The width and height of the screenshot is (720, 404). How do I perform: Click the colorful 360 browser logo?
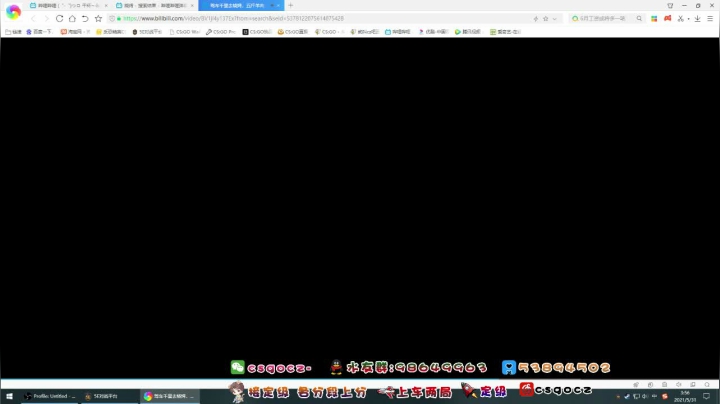(x=13, y=12)
